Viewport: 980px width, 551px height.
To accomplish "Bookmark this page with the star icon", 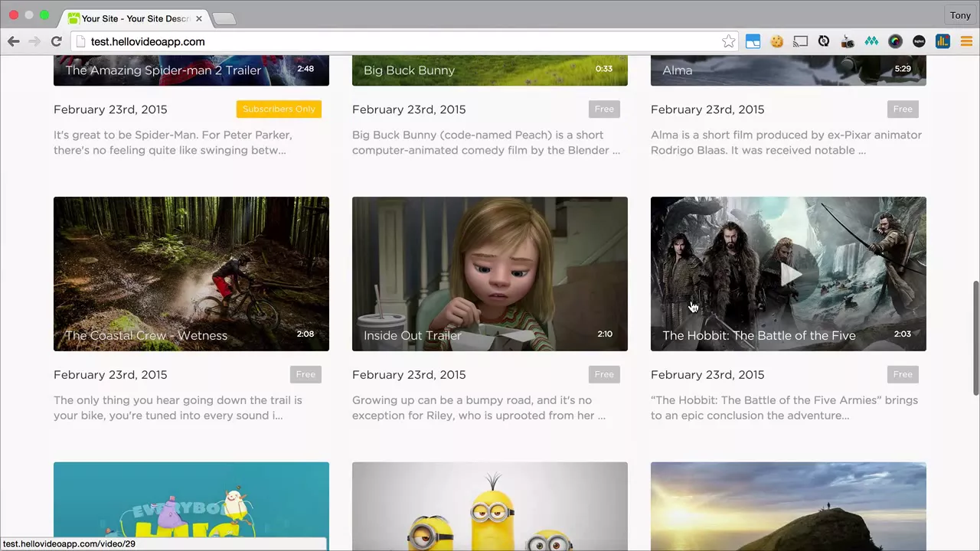I will pos(728,41).
